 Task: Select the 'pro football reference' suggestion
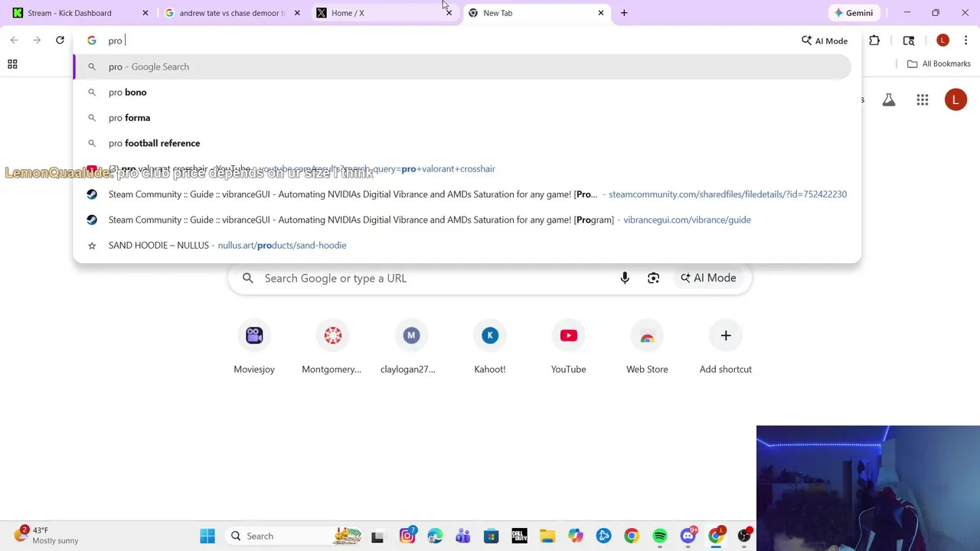(x=462, y=143)
